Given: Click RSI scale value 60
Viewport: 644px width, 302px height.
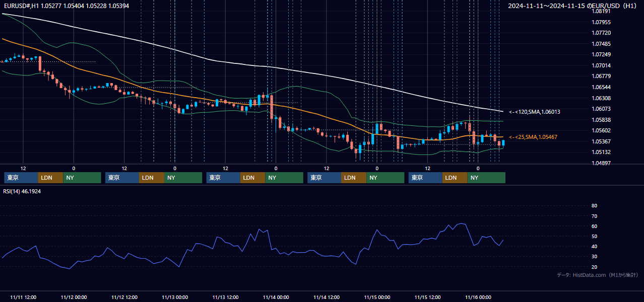Looking at the screenshot, I should coord(594,226).
